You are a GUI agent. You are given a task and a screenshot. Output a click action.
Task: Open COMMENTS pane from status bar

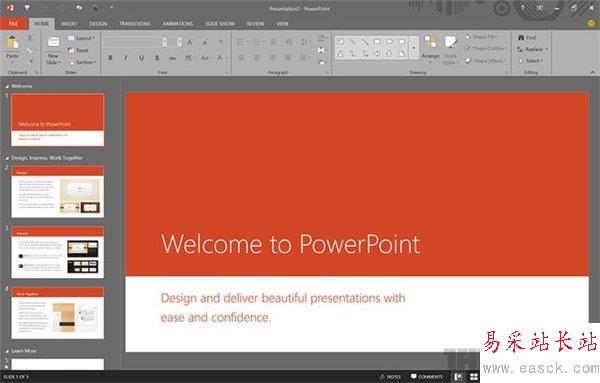point(426,377)
